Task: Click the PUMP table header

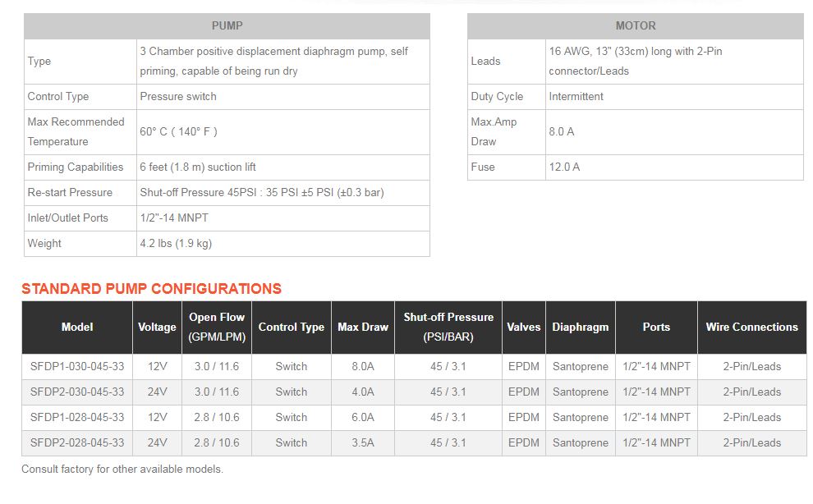Action: tap(227, 26)
